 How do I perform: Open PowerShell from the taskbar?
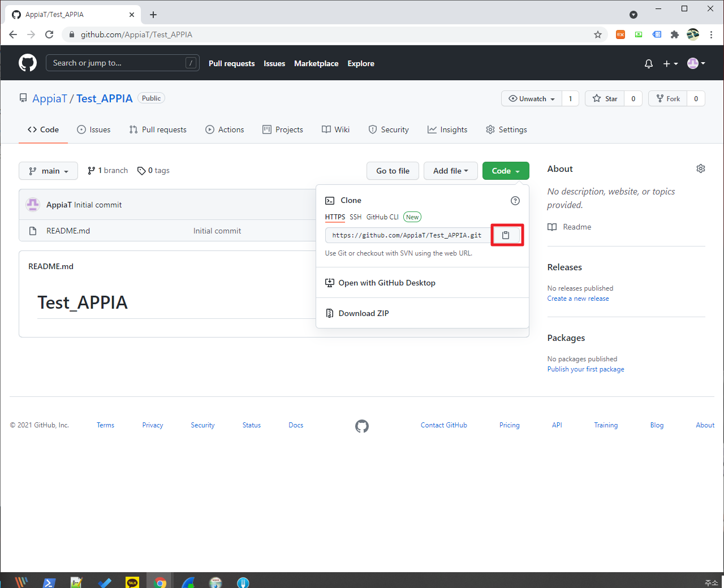(x=49, y=582)
